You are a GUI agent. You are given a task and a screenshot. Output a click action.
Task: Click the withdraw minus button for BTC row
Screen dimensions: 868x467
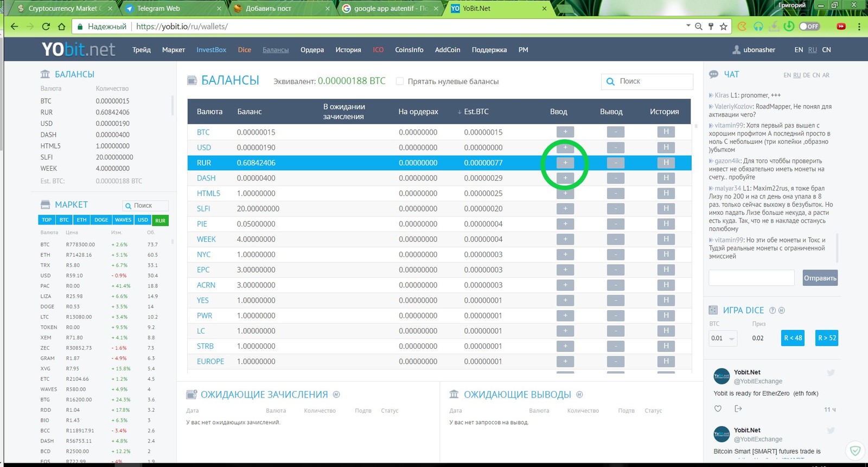click(615, 132)
